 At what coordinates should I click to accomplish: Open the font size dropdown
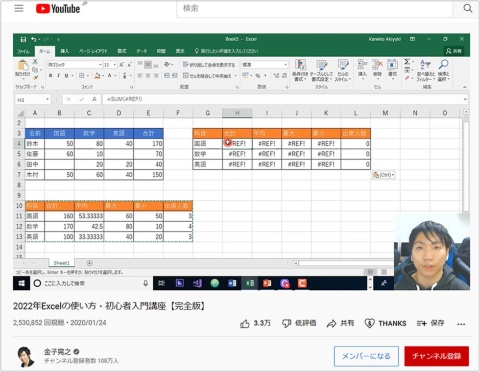pyautogui.click(x=115, y=65)
